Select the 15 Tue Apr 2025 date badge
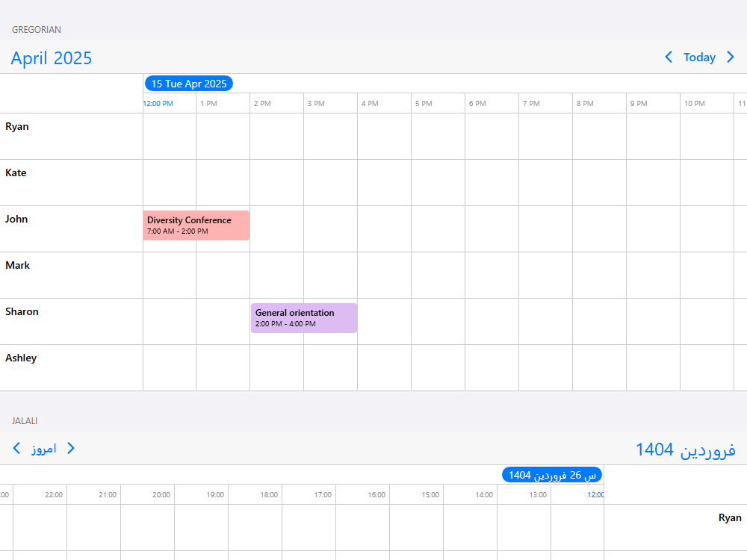 click(x=189, y=84)
